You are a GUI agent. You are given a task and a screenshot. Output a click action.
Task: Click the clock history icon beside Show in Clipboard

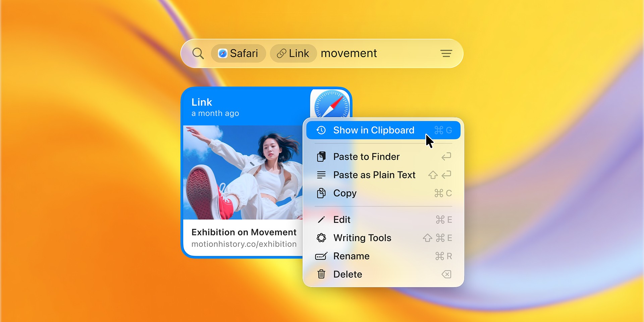click(x=321, y=130)
